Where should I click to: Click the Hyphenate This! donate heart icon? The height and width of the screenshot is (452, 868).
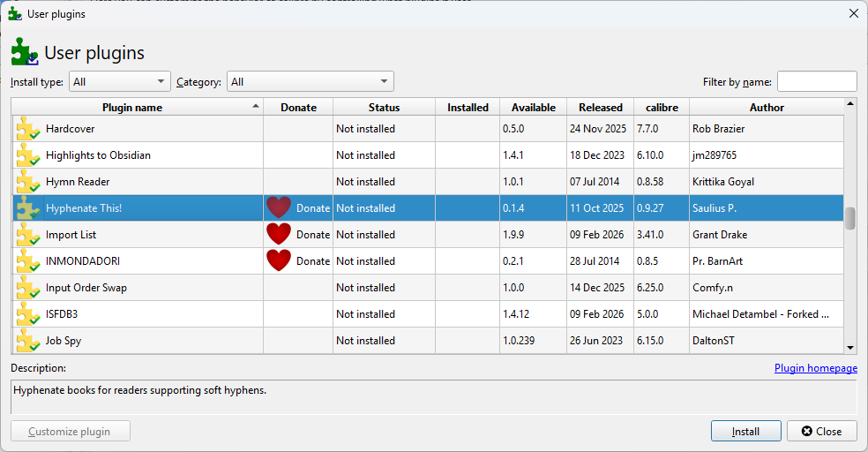coord(279,208)
